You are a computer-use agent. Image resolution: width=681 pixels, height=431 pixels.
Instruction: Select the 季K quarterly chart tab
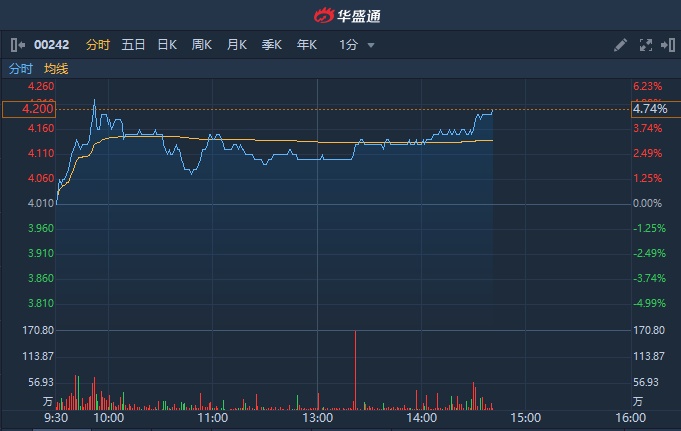coord(271,45)
